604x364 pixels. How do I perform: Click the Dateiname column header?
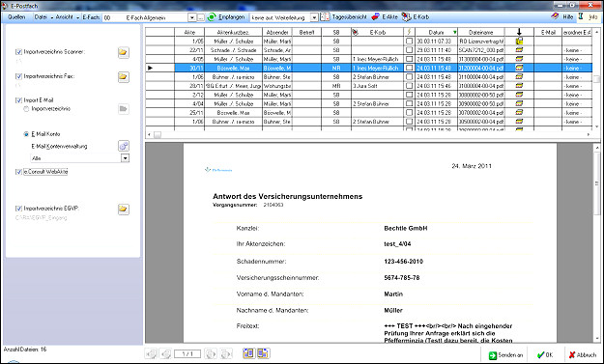click(x=481, y=32)
